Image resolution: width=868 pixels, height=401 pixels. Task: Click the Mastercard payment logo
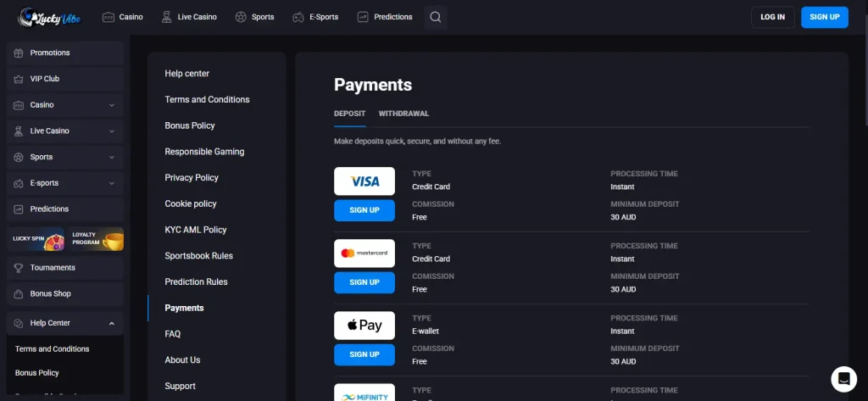coord(364,253)
